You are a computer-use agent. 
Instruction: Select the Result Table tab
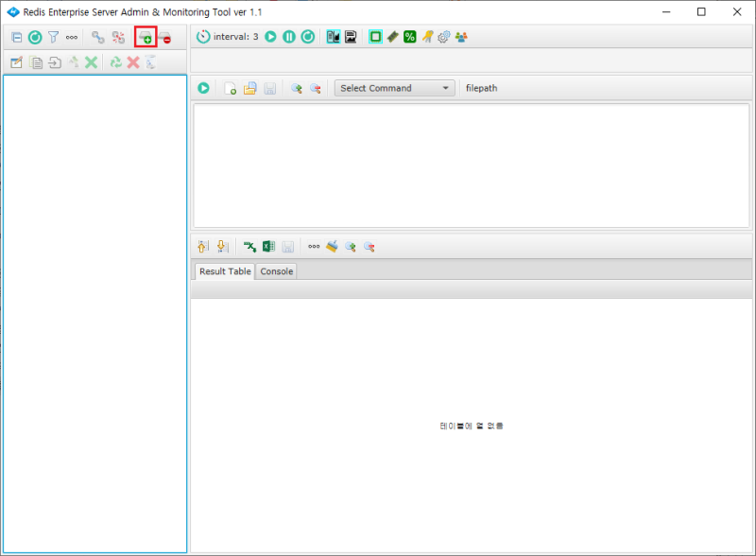pos(225,271)
